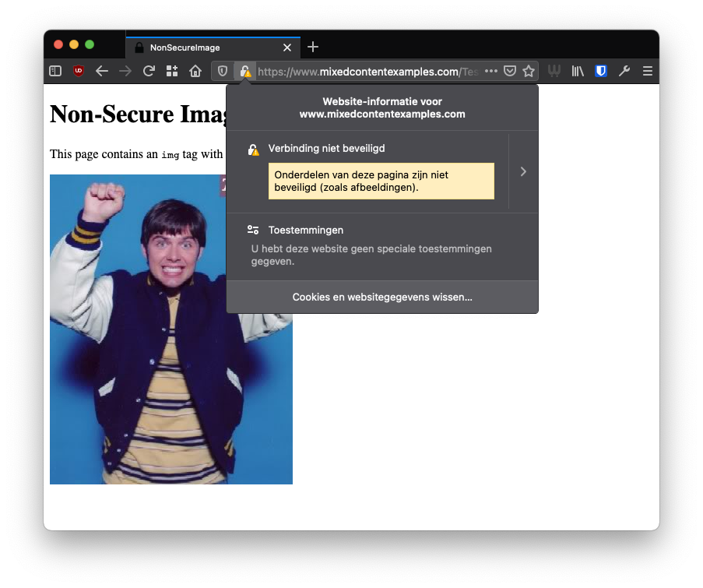Screen dimensions: 703x588
Task: Click the Toestemmingen heading
Action: point(306,230)
